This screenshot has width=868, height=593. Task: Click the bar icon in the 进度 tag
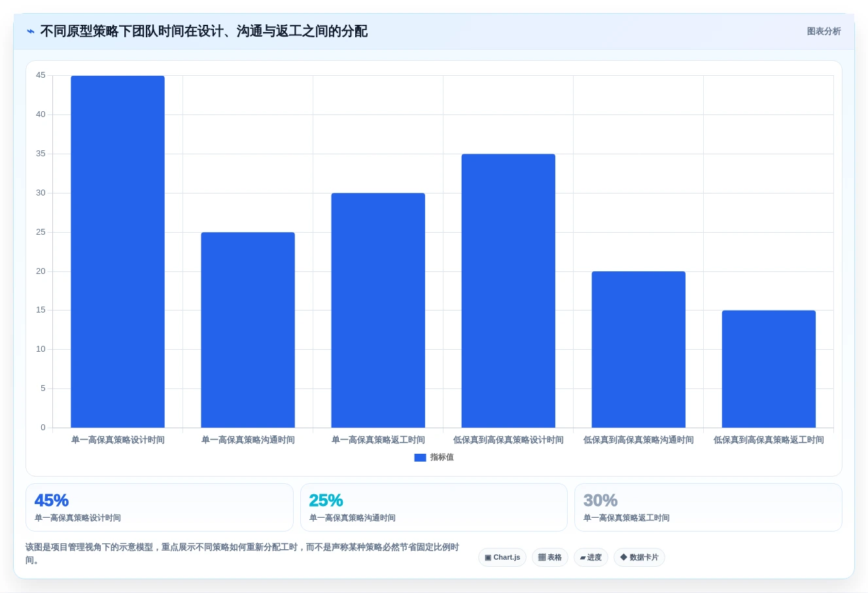pyautogui.click(x=583, y=558)
